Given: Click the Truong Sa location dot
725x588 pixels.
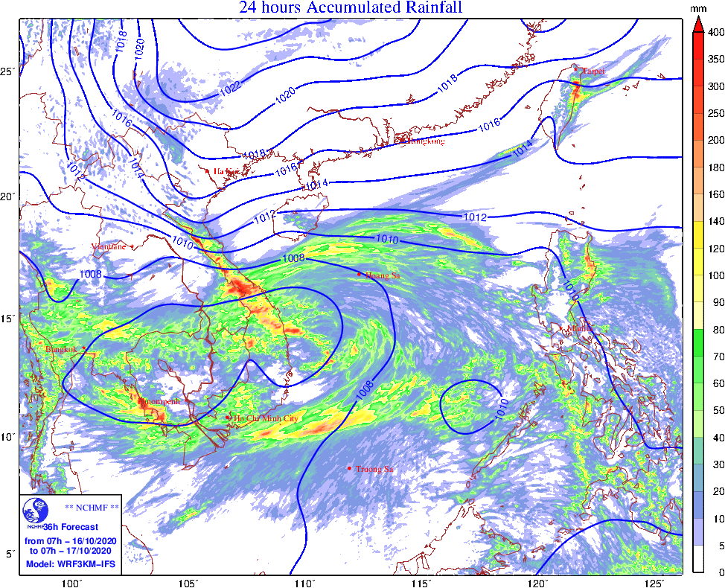Looking at the screenshot, I should tap(350, 468).
